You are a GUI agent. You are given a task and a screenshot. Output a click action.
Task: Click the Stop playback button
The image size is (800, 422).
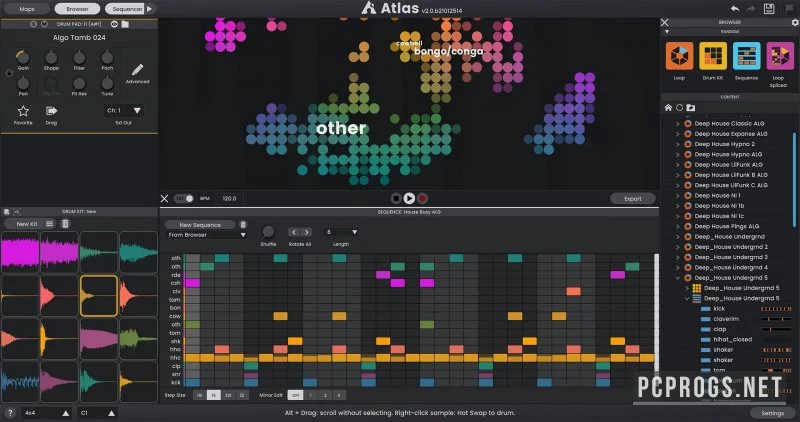tap(396, 198)
